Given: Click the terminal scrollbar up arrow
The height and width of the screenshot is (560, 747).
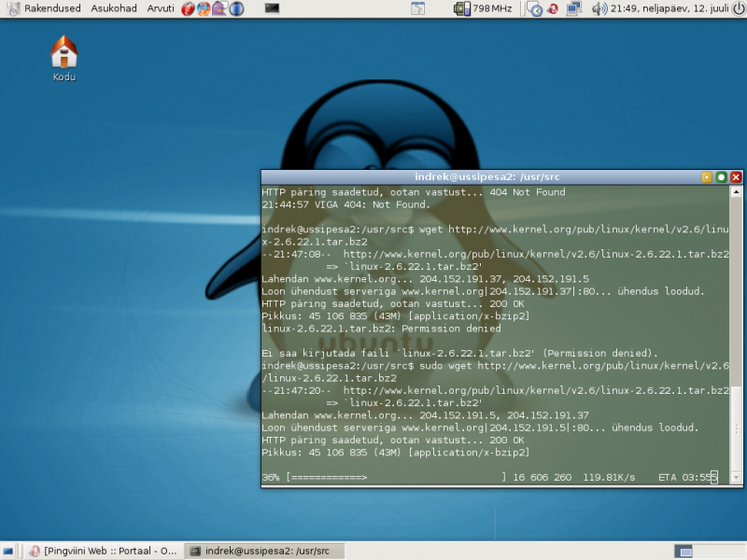Looking at the screenshot, I should pyautogui.click(x=736, y=192).
